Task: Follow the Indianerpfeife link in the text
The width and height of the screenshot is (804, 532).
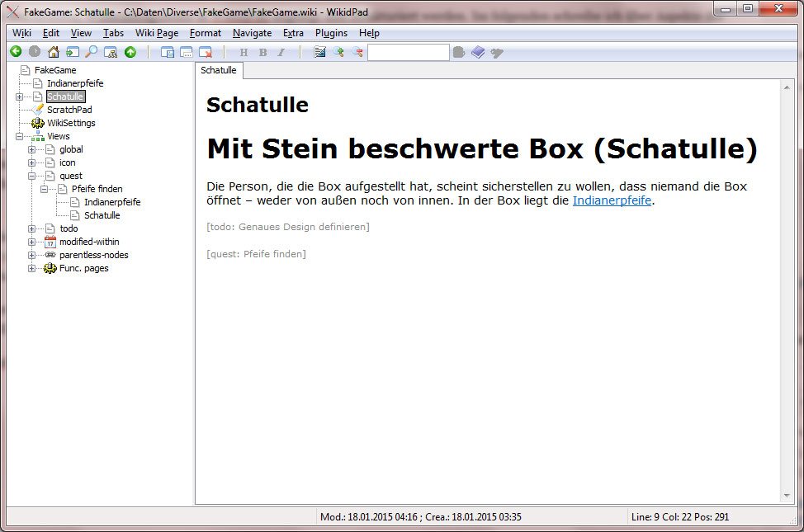Action: (x=612, y=200)
